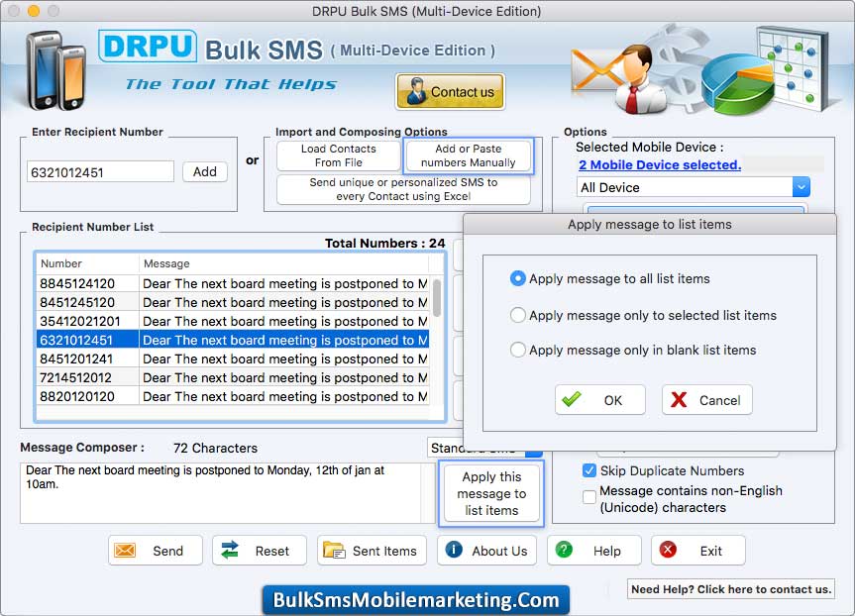Click the recipient list vertical scrollbar
Viewport: 855px width, 616px height.
click(x=437, y=297)
